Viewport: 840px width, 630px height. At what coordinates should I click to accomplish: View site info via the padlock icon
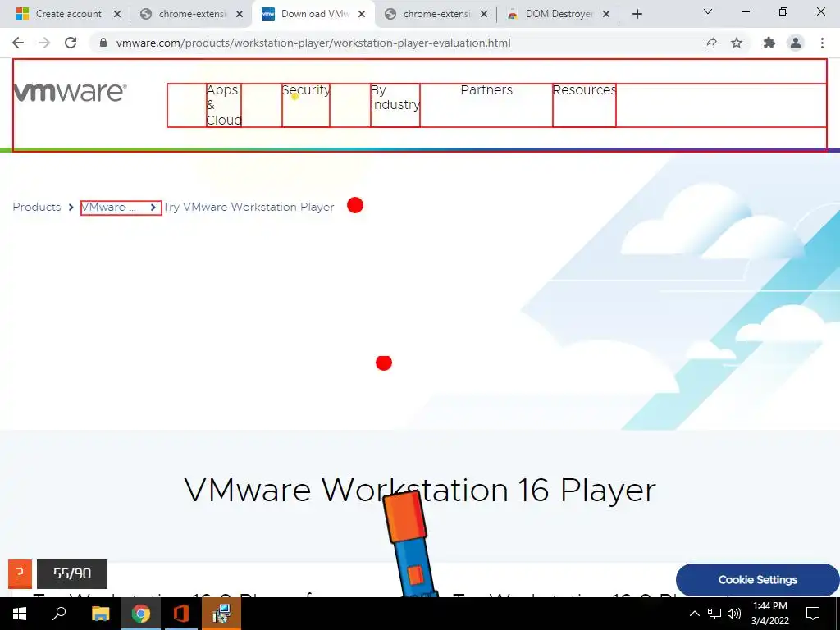point(103,43)
